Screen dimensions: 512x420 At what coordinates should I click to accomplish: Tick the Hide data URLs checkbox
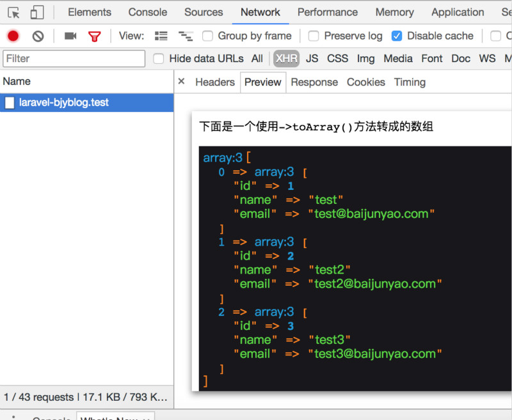coord(159,59)
